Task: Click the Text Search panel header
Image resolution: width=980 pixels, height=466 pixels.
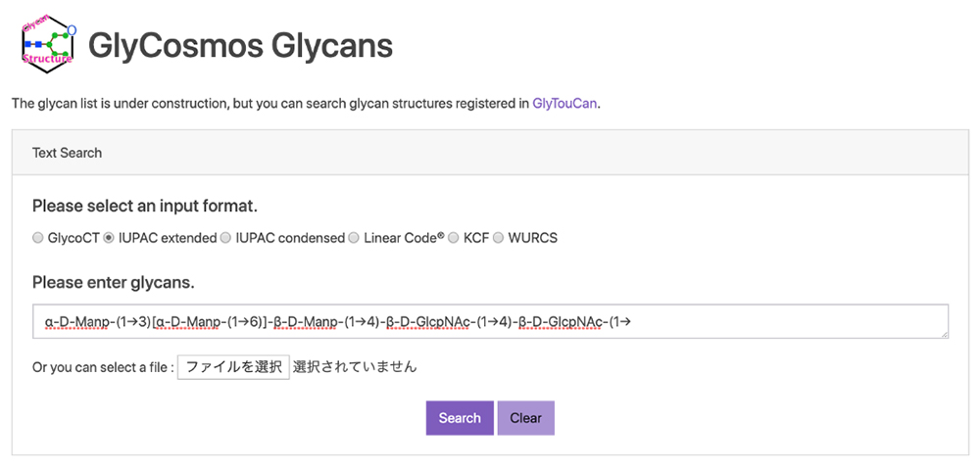Action: point(67,153)
